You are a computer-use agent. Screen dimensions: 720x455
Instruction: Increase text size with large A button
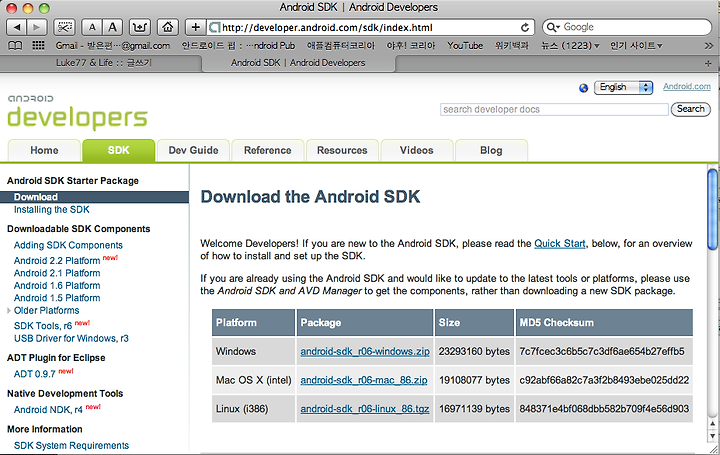(x=112, y=28)
